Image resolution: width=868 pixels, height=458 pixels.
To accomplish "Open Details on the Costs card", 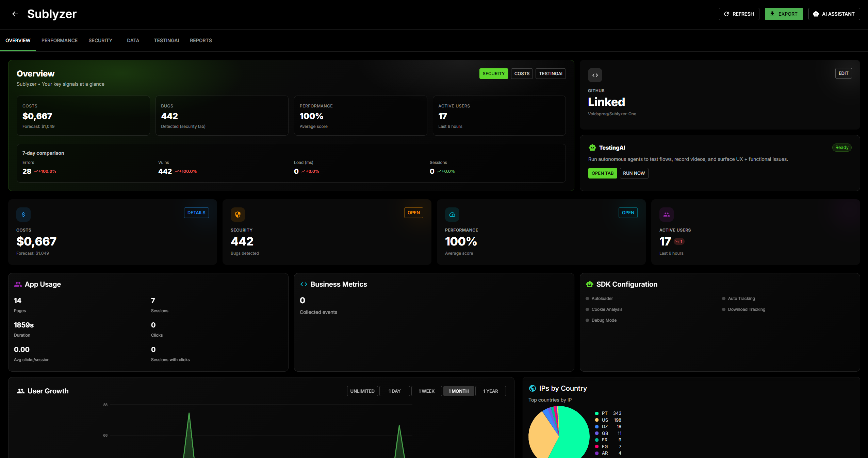I will click(196, 213).
